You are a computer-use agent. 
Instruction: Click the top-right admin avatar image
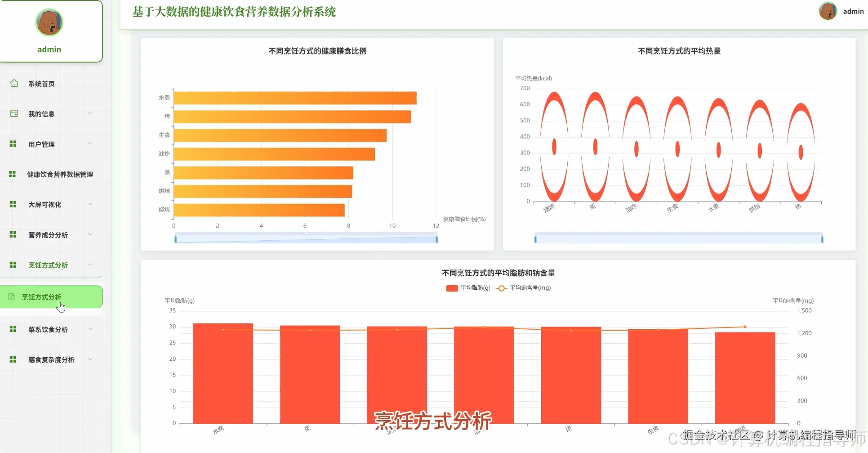click(828, 11)
